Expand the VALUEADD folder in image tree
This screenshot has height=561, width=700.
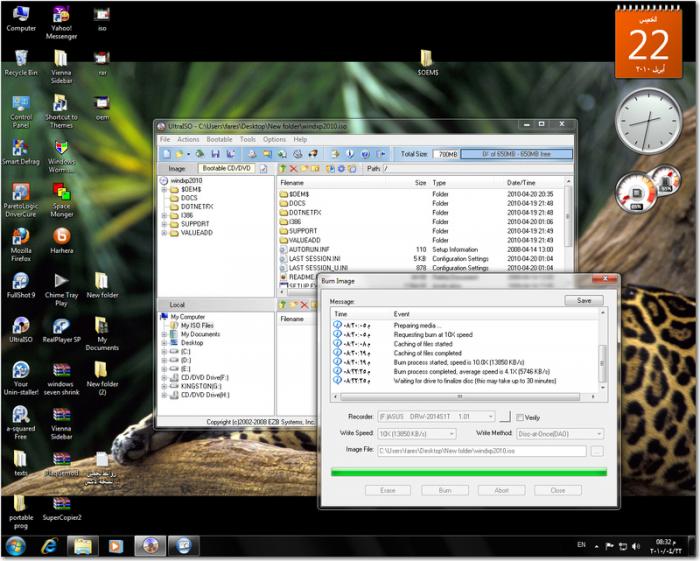(x=164, y=233)
